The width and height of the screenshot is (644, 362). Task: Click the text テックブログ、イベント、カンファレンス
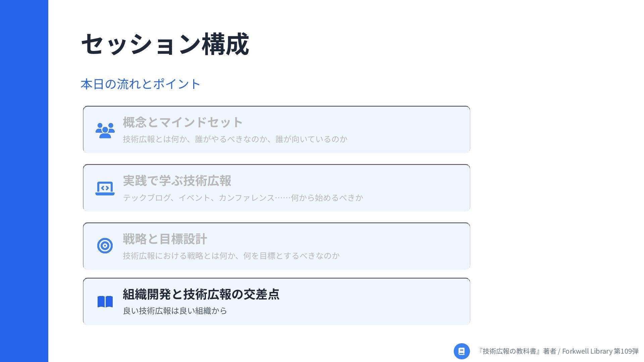199,198
